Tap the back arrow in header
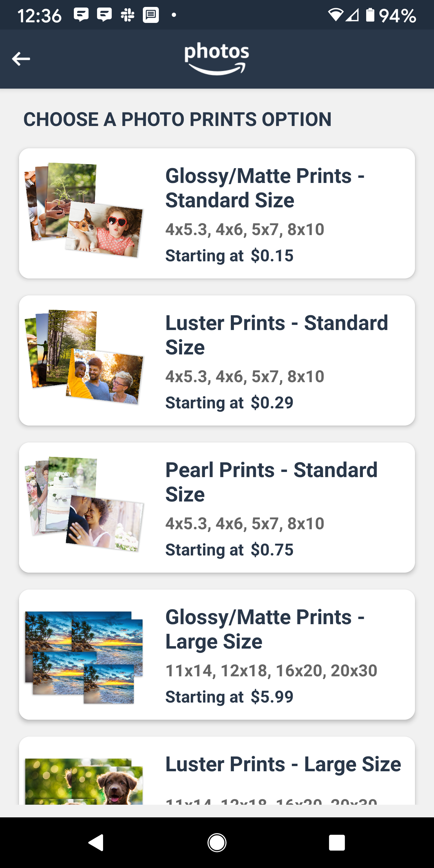The image size is (434, 868). click(21, 59)
